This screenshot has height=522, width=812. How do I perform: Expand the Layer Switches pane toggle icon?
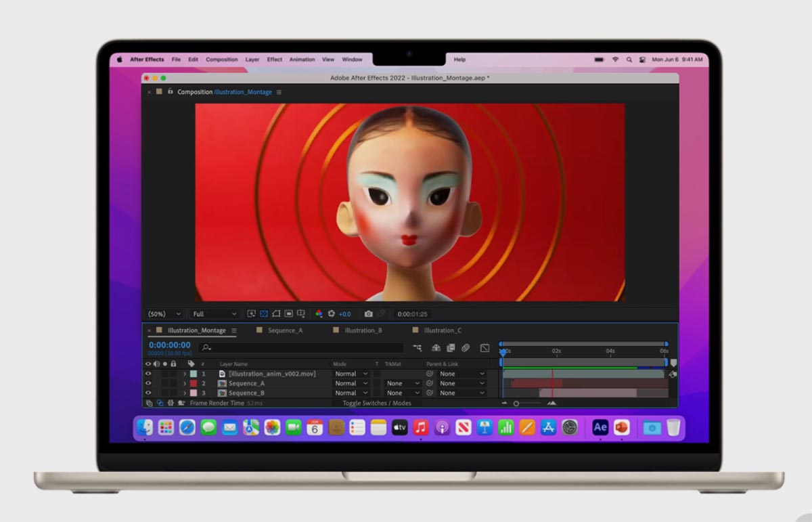[150, 403]
